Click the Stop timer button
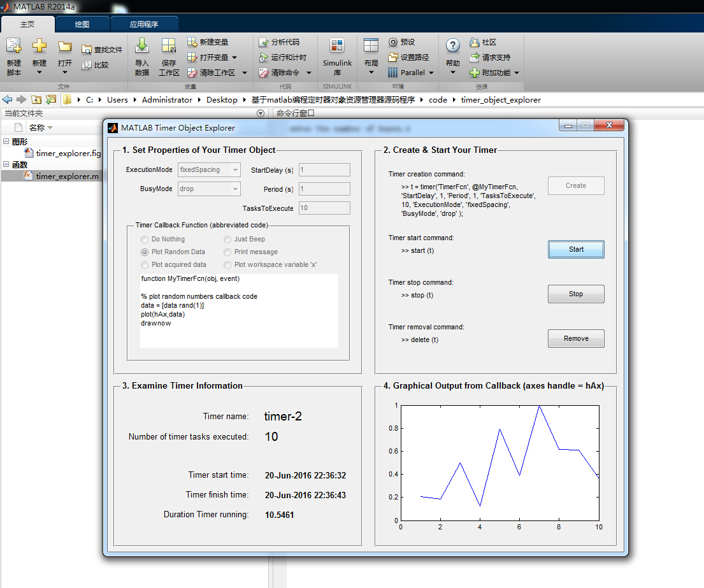 click(x=575, y=294)
